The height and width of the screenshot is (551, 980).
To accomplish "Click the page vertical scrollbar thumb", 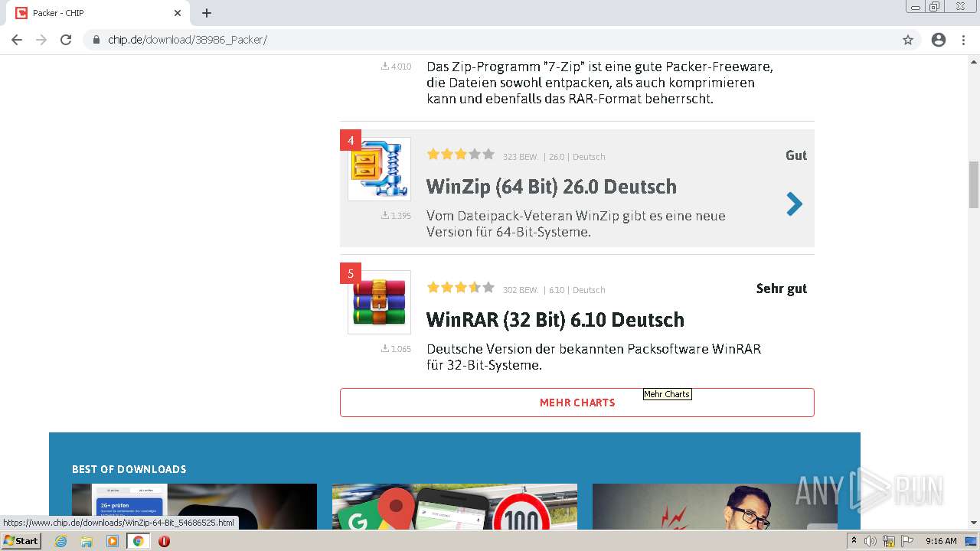I will [974, 184].
